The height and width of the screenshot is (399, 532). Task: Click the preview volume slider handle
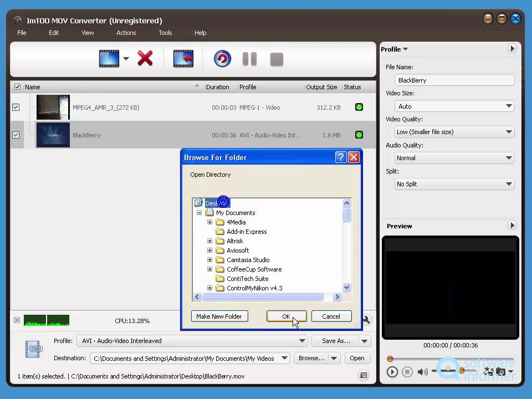coord(462,371)
